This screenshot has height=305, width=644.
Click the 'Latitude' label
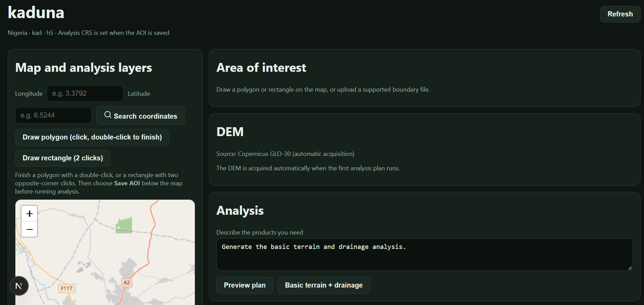tap(139, 94)
